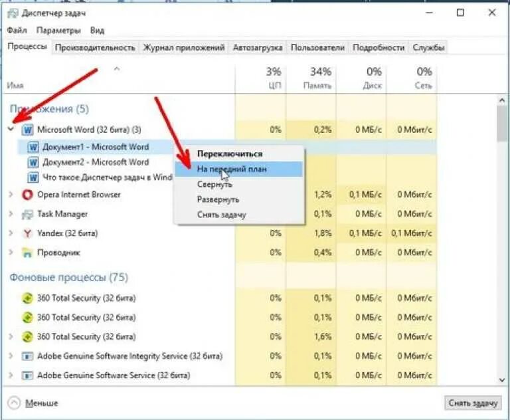This screenshot has height=420, width=510.
Task: Click the Фоновые процессы (75) group heading
Action: [68, 277]
